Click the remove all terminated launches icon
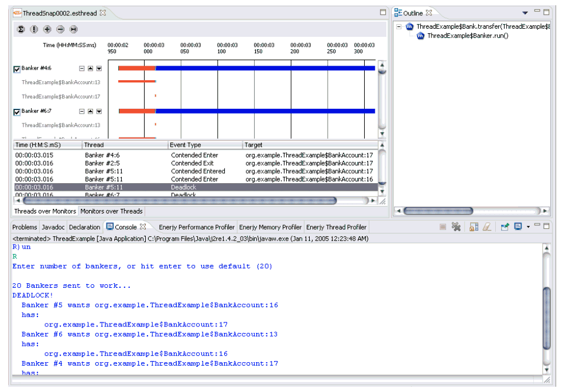This screenshot has width=562, height=392. 457,227
